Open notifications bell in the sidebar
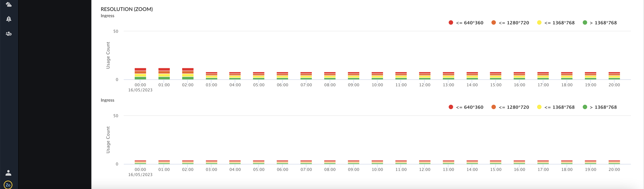This screenshot has width=644, height=189. [9, 19]
